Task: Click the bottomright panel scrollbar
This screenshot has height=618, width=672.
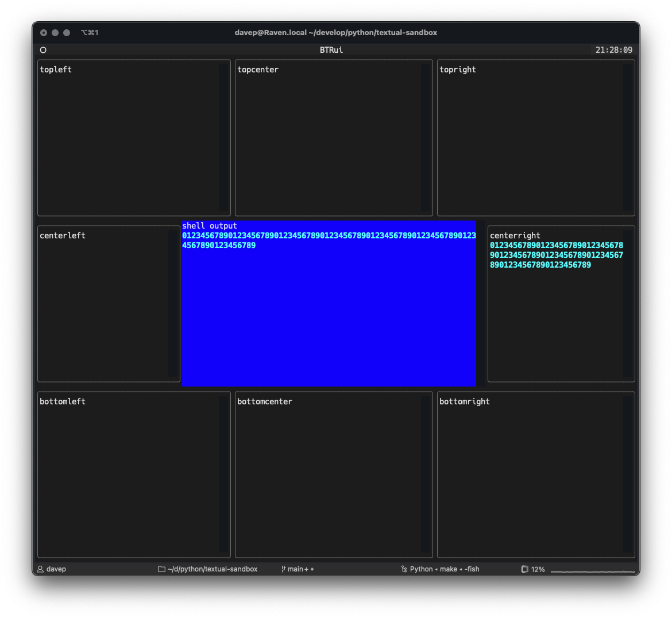Action: (628, 474)
